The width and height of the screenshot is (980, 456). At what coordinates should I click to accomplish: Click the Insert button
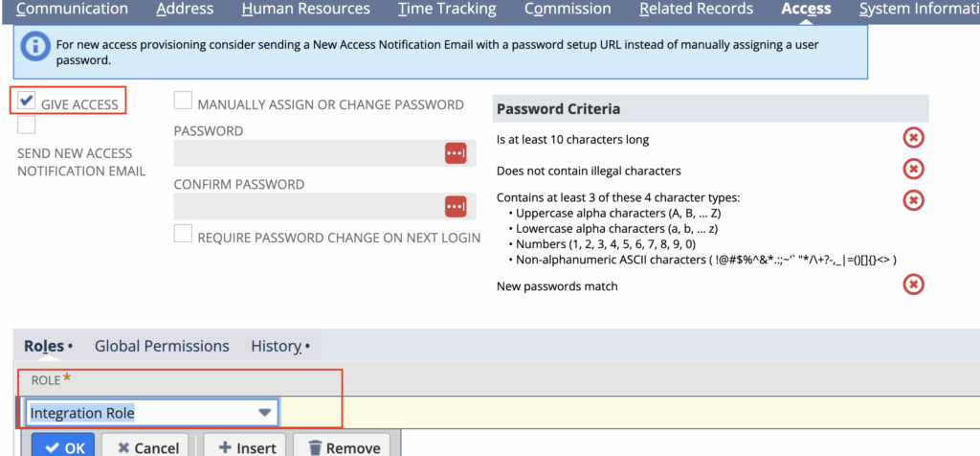[244, 446]
